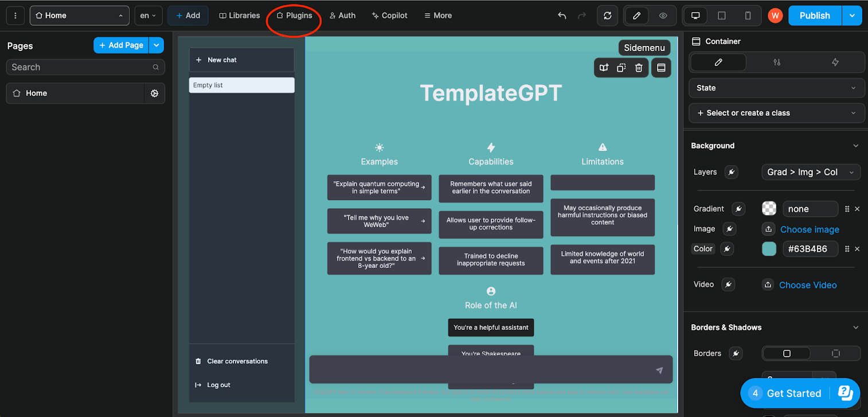Click the duplicate icon on the container toolbar
Viewport: 868px width, 417px height.
pos(621,67)
